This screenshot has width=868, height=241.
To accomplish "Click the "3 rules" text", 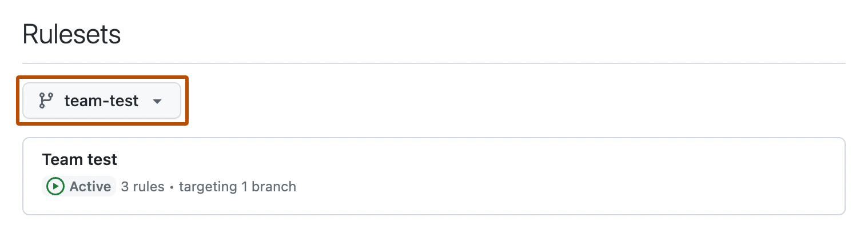I will coord(142,187).
